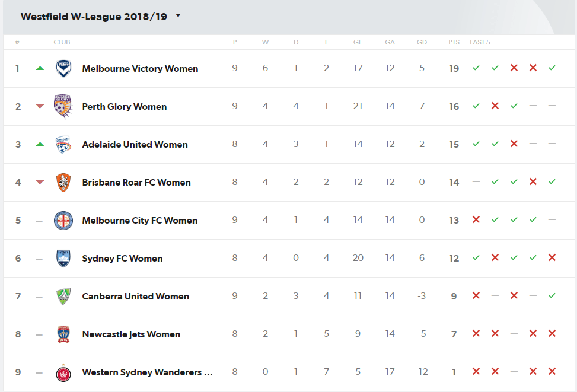The image size is (577, 392).
Task: Click Sydney FC Women club crest
Action: pos(63,259)
